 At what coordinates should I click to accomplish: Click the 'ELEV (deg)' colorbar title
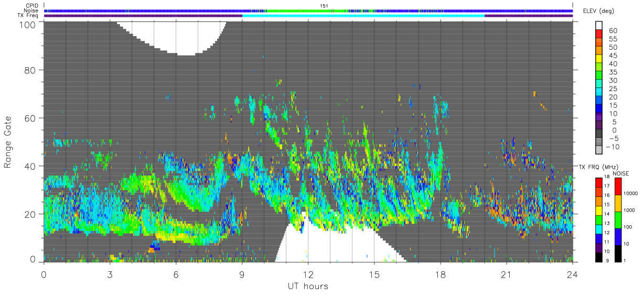599,10
